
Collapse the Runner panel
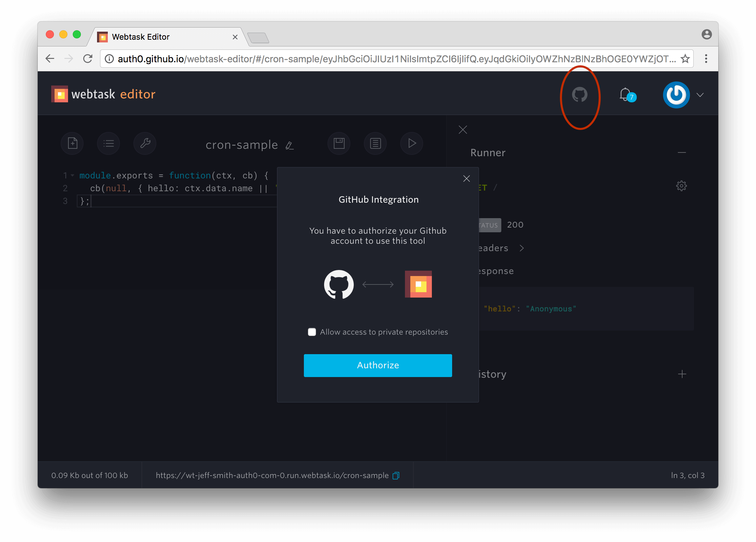[682, 152]
